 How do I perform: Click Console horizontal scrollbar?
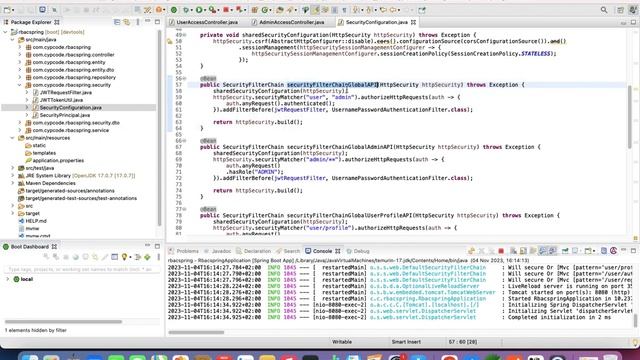click(x=196, y=332)
